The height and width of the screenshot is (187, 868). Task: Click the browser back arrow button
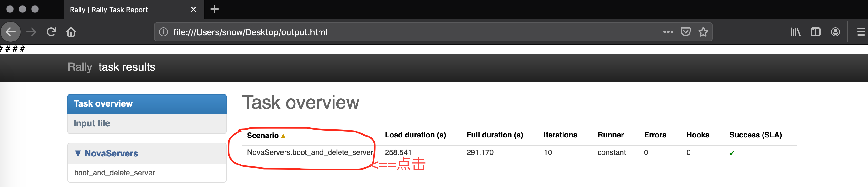[x=10, y=32]
